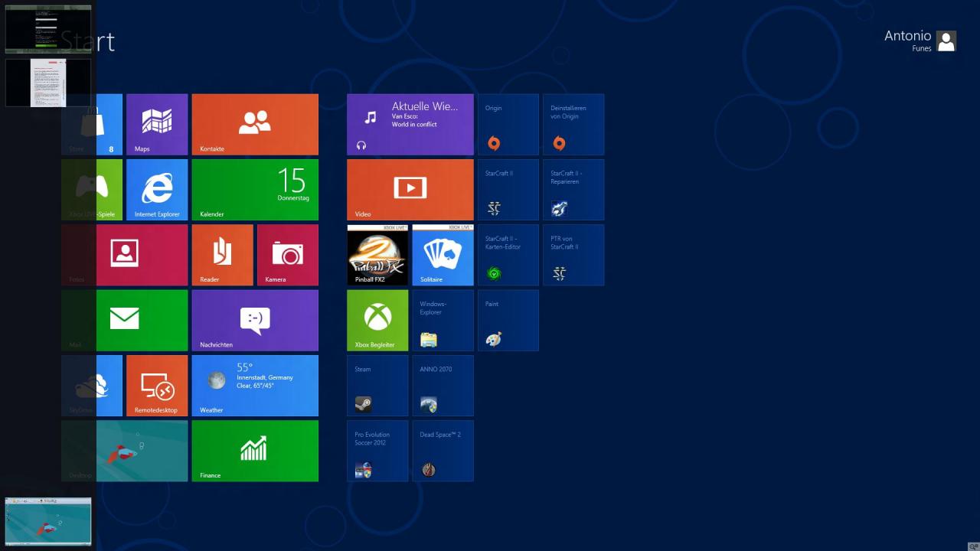Open the Maps tile
Screen dimensions: 980x551
[x=157, y=124]
